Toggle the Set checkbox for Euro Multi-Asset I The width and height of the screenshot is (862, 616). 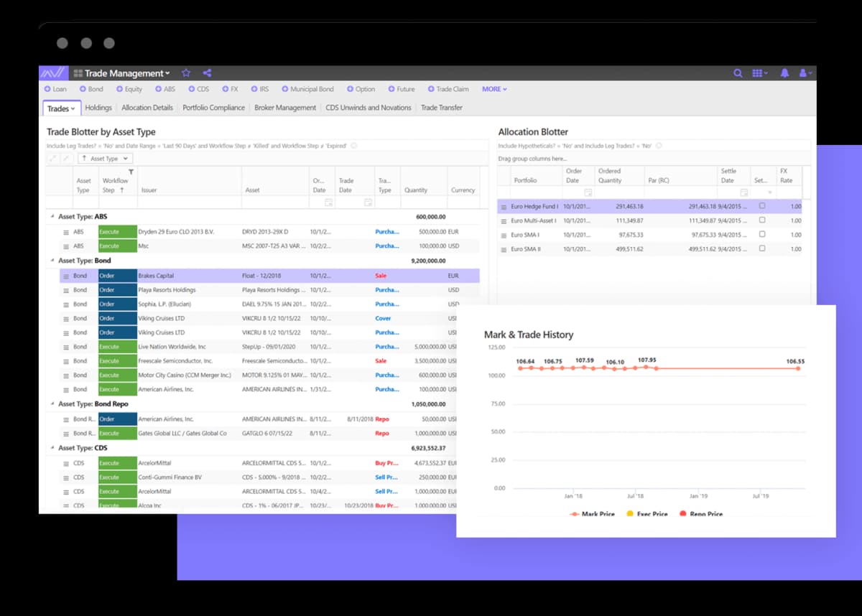coord(762,220)
